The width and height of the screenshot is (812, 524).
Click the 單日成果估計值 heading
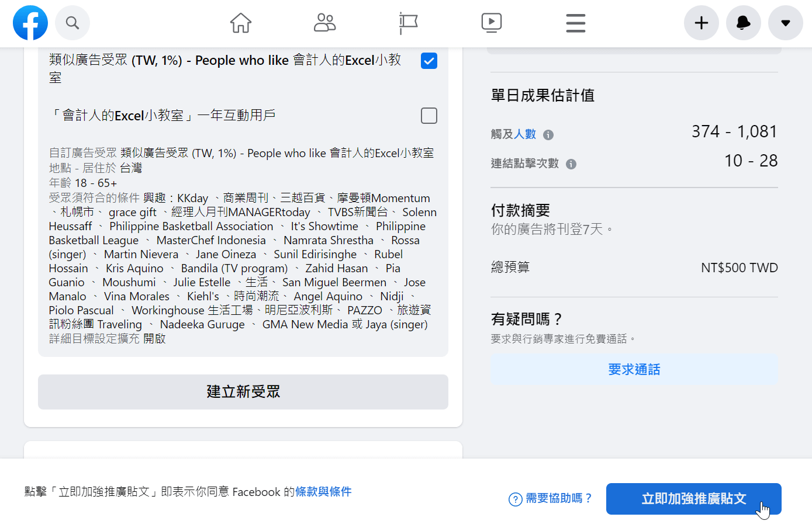click(543, 95)
